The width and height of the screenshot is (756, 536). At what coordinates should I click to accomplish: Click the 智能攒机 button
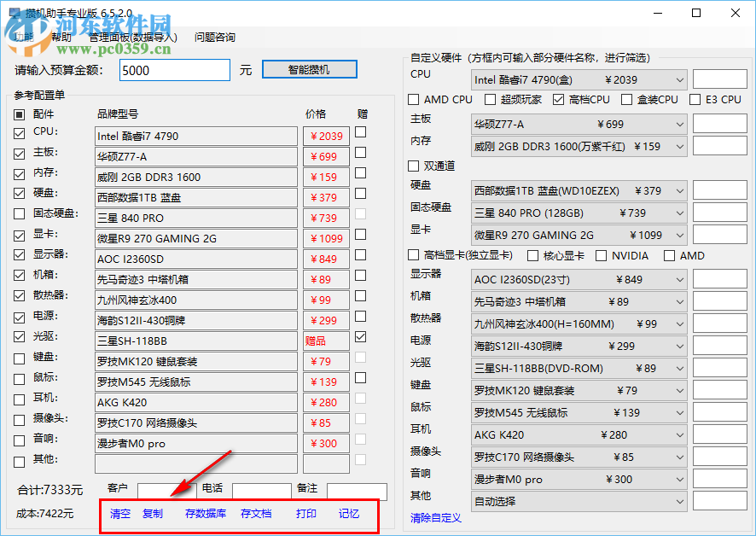309,70
